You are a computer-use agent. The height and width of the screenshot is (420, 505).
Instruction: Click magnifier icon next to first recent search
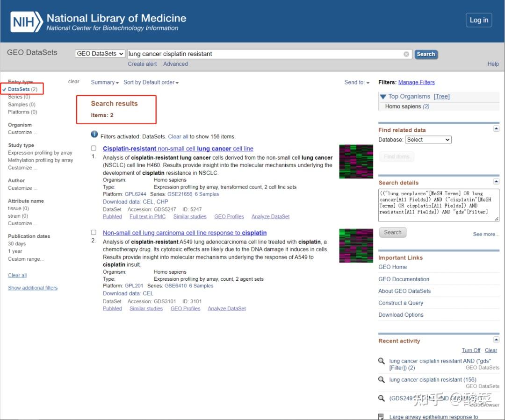(382, 361)
